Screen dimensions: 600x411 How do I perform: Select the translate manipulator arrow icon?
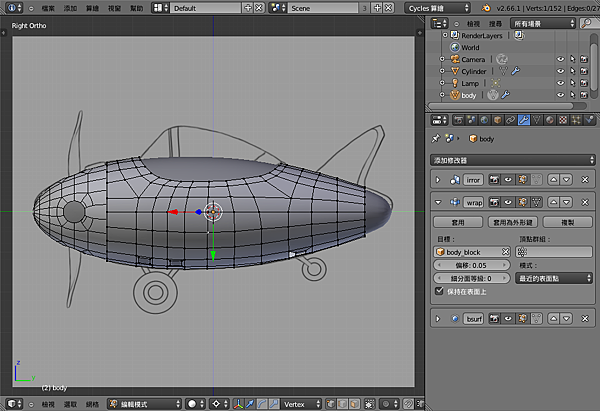[250, 404]
